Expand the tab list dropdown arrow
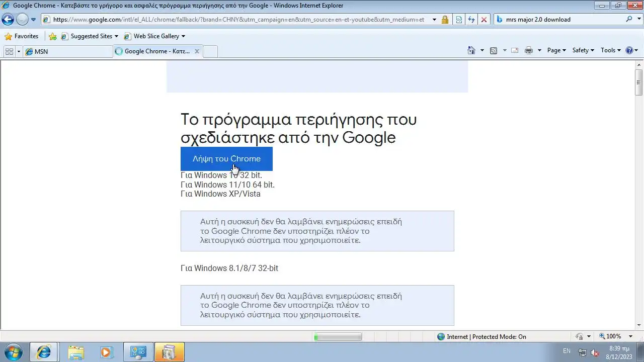The height and width of the screenshot is (362, 644). [x=19, y=51]
